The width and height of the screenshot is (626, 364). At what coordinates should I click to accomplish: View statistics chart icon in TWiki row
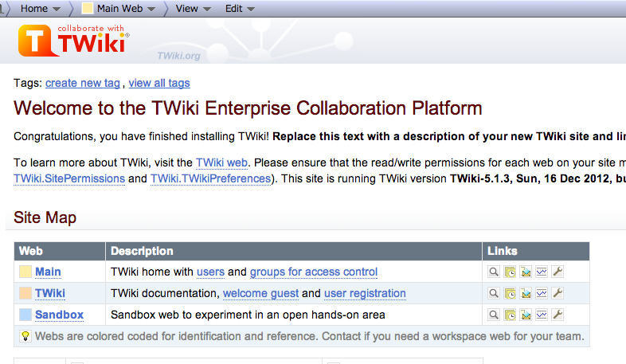pos(542,293)
